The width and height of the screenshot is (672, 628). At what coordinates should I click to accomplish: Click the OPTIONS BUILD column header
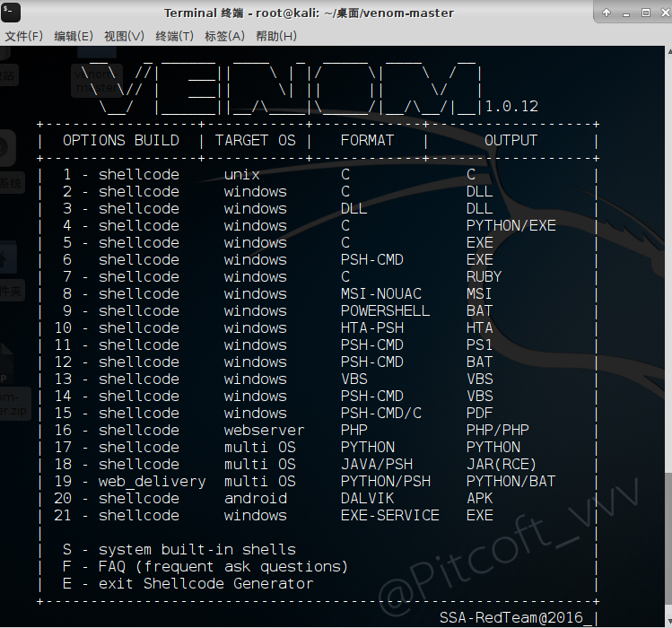(121, 141)
